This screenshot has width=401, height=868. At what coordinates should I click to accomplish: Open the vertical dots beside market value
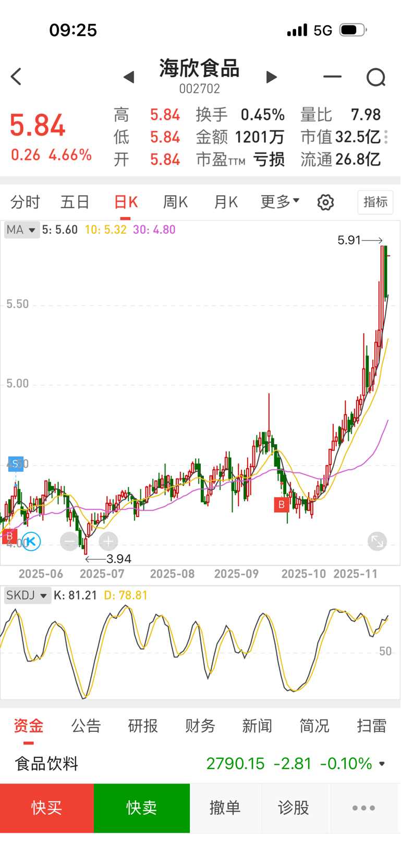tap(386, 137)
